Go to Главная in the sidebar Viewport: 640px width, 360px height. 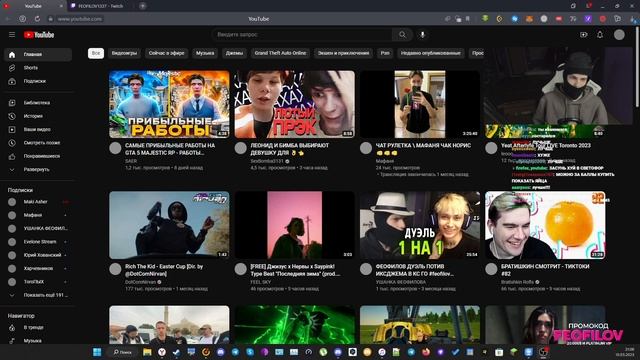coord(38,54)
